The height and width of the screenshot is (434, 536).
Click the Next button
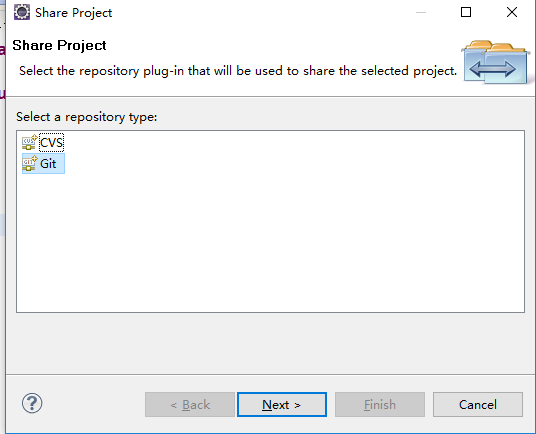point(282,405)
